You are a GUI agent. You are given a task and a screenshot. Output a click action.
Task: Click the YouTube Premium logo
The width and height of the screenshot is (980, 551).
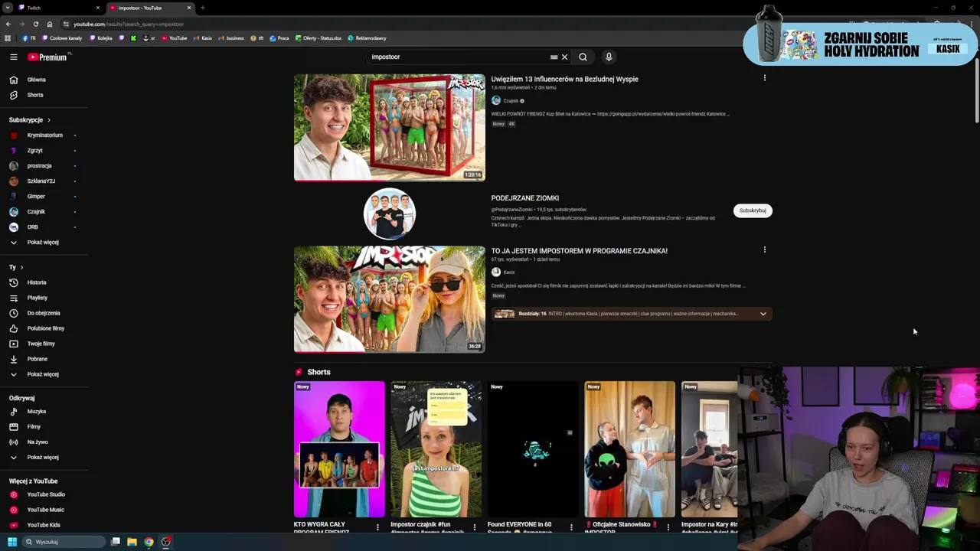click(47, 57)
